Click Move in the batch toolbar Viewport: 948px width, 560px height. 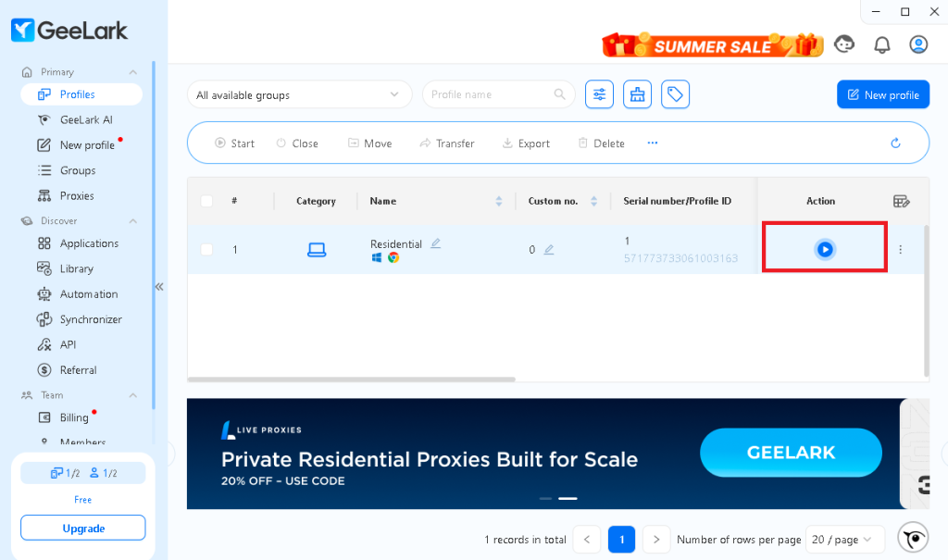[370, 143]
